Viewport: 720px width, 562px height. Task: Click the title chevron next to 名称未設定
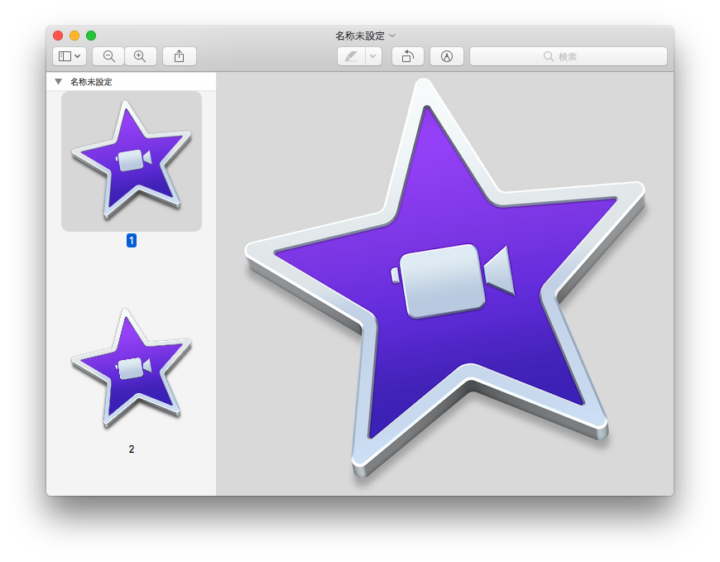pos(392,36)
